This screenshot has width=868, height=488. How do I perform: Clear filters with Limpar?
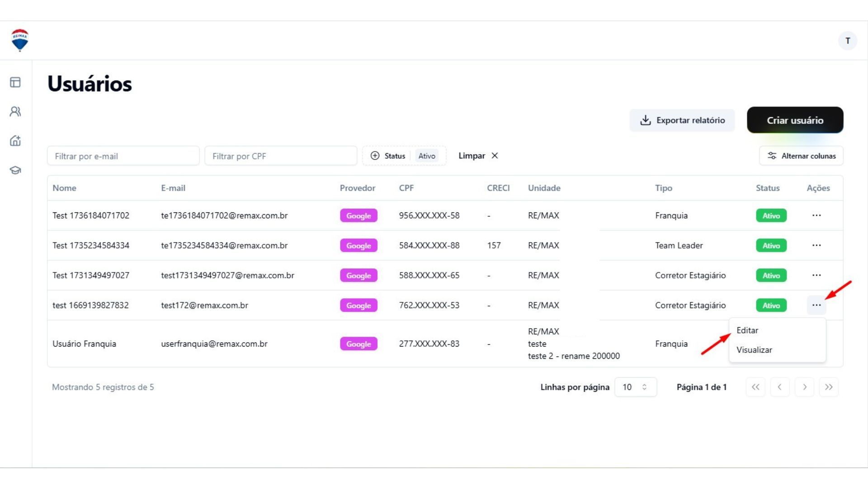click(x=478, y=155)
